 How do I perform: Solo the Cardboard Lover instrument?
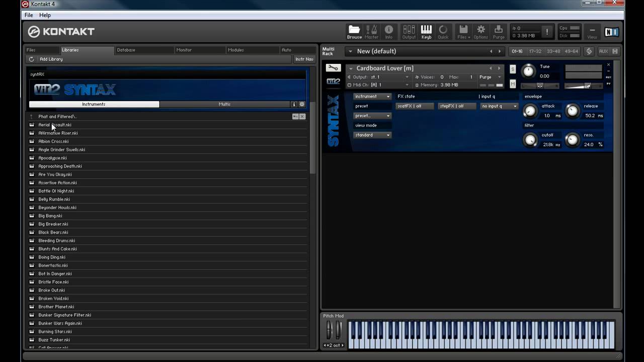point(513,69)
